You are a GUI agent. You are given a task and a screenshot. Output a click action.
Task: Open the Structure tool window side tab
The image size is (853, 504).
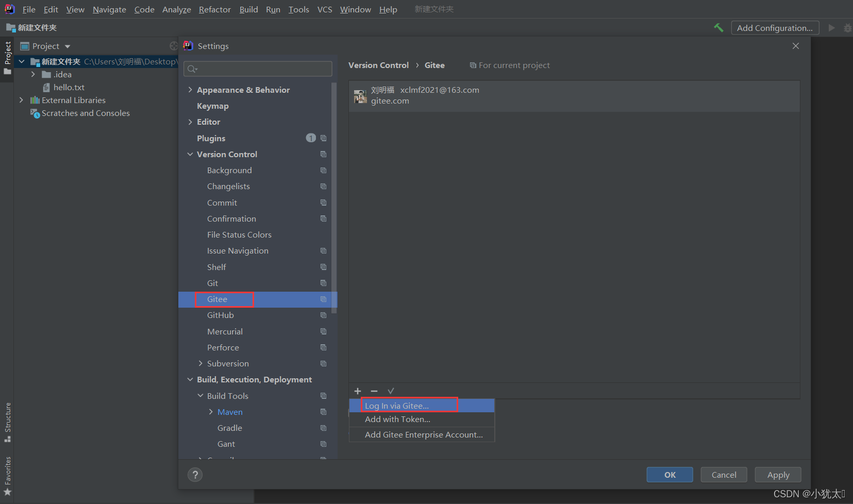tap(7, 422)
